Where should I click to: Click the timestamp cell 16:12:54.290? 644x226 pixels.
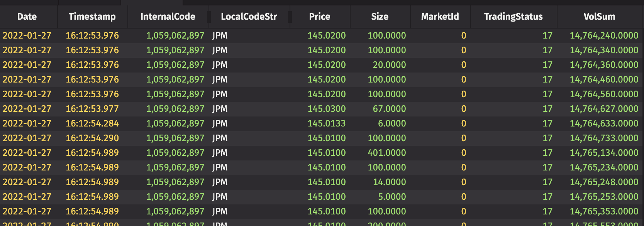(x=92, y=138)
